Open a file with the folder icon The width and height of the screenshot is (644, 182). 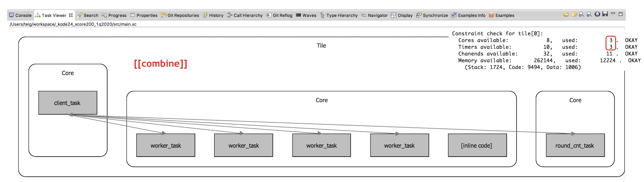click(x=566, y=15)
